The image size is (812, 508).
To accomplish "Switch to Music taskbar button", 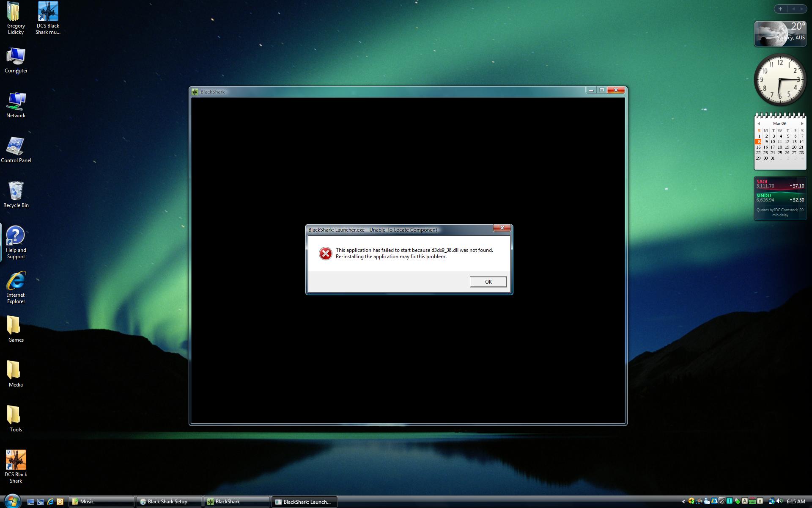I will (x=101, y=502).
